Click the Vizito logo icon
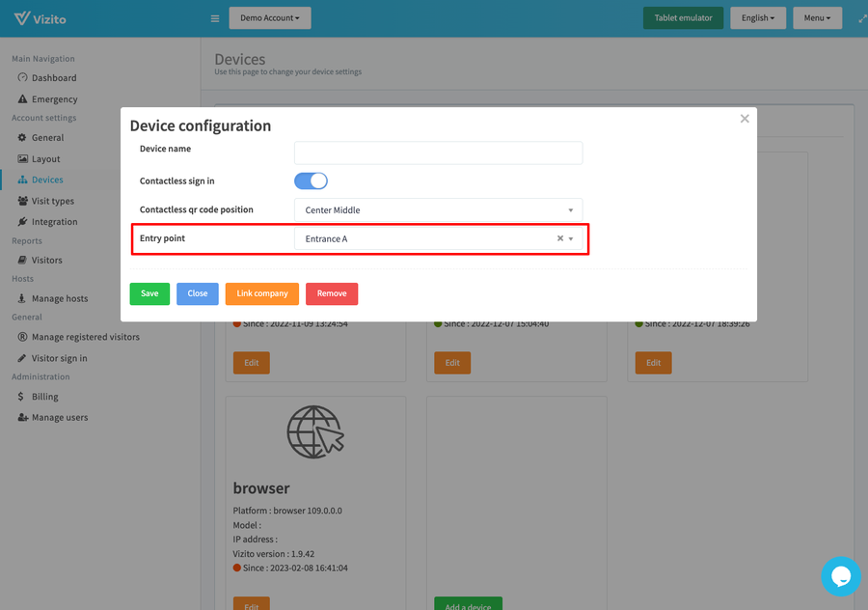Image resolution: width=868 pixels, height=610 pixels. tap(23, 18)
